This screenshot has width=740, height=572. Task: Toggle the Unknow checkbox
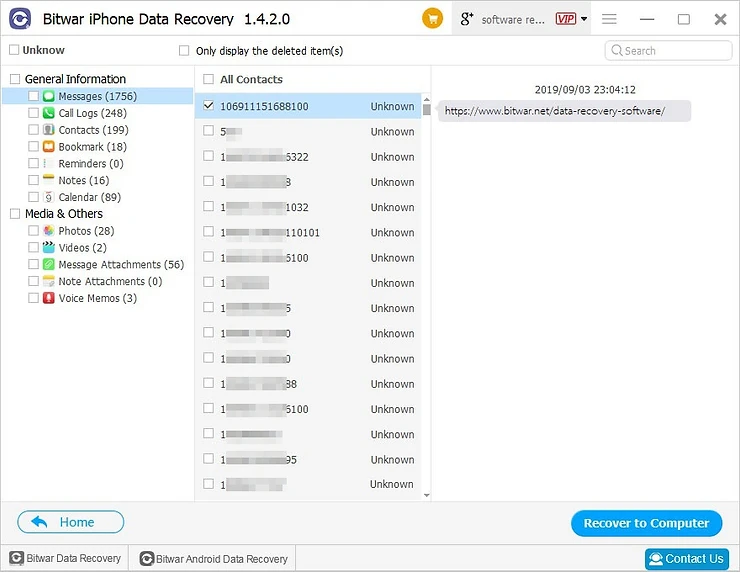[x=14, y=50]
